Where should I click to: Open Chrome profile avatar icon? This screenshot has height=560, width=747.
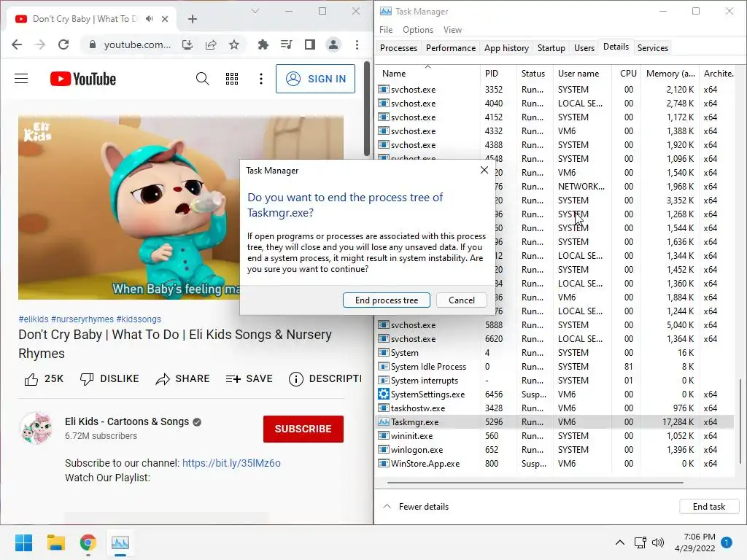tap(333, 44)
